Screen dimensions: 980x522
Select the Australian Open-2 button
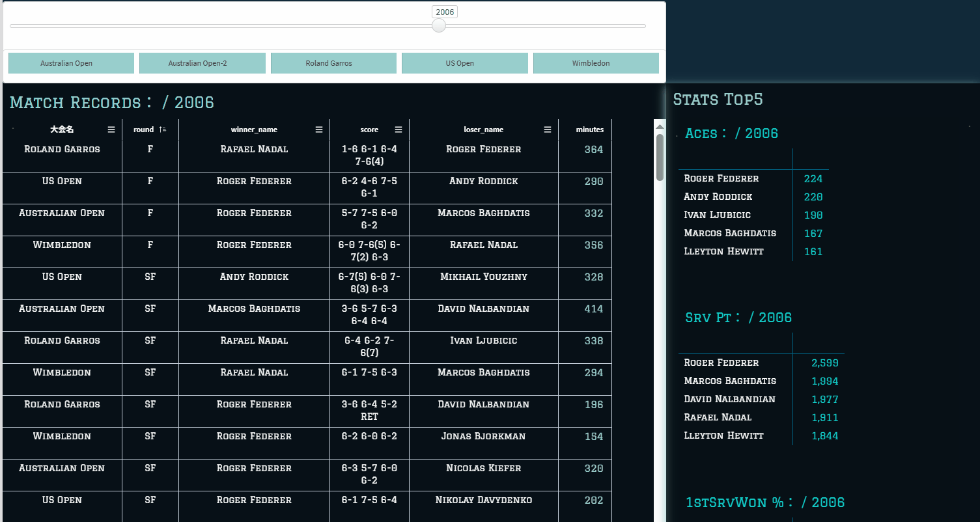(203, 63)
